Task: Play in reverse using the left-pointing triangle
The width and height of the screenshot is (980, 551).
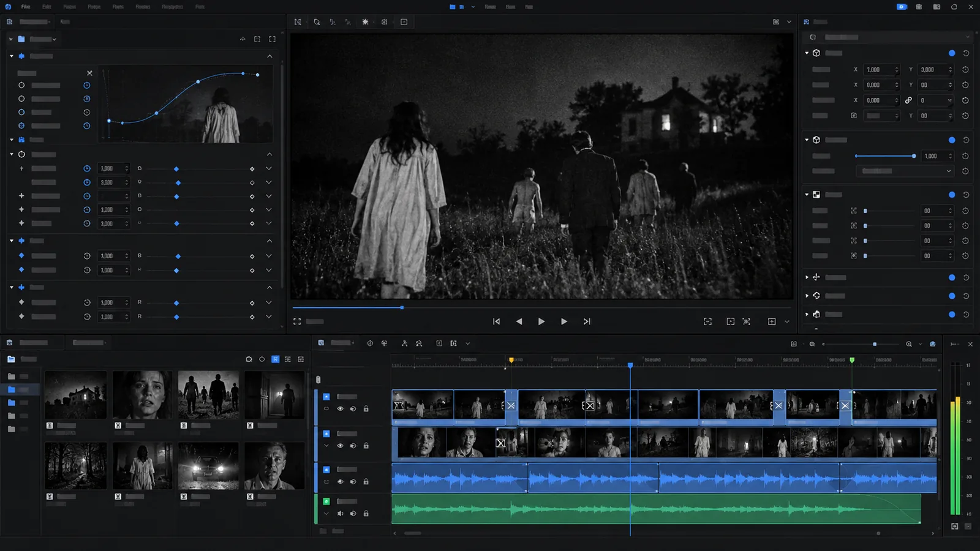Action: pyautogui.click(x=519, y=321)
